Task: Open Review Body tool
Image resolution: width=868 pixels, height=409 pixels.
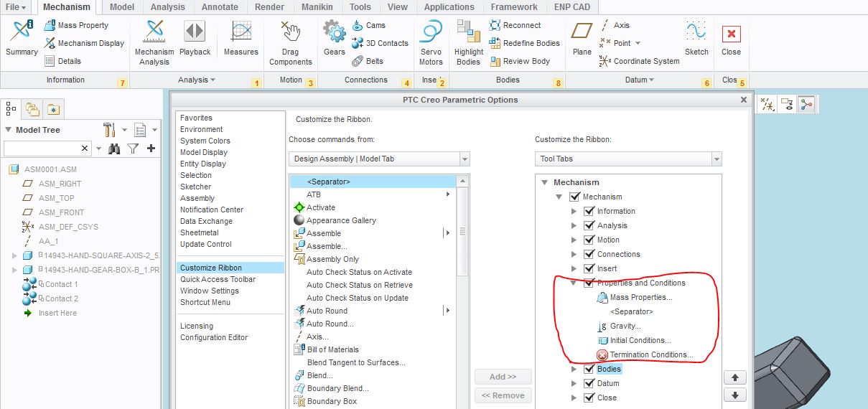Action: coord(519,61)
